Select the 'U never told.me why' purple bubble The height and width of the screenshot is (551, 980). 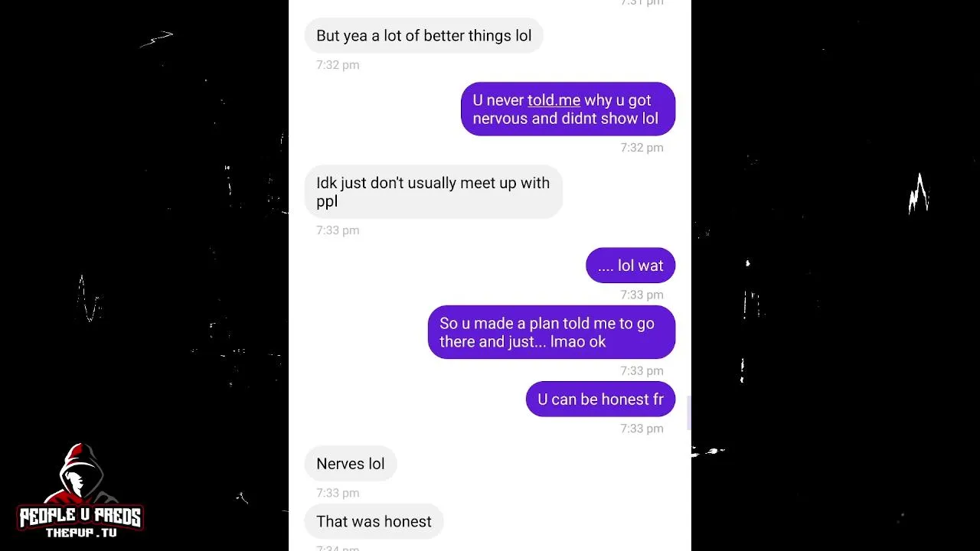(x=568, y=109)
